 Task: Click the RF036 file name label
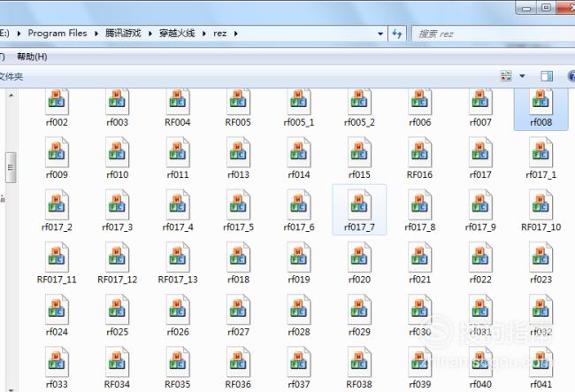pos(238,384)
